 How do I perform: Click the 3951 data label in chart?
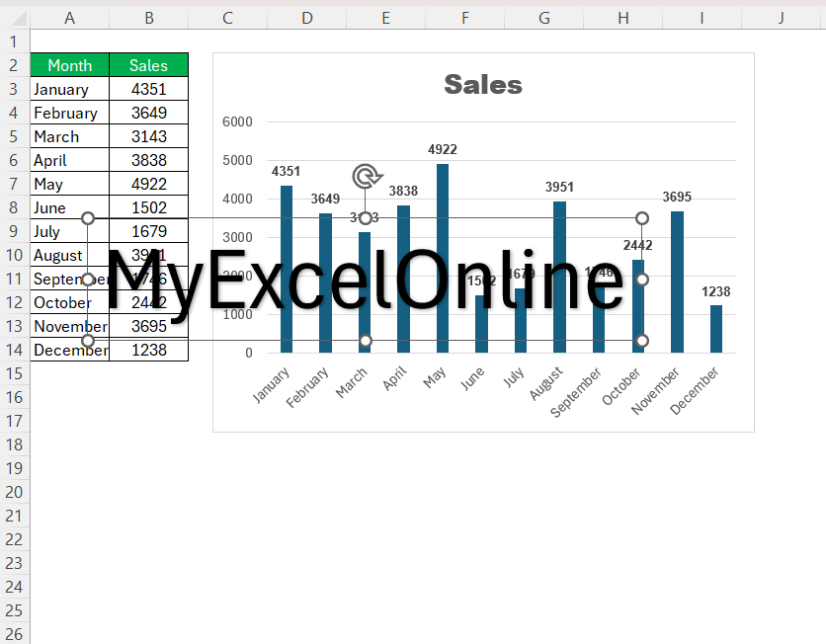point(559,187)
